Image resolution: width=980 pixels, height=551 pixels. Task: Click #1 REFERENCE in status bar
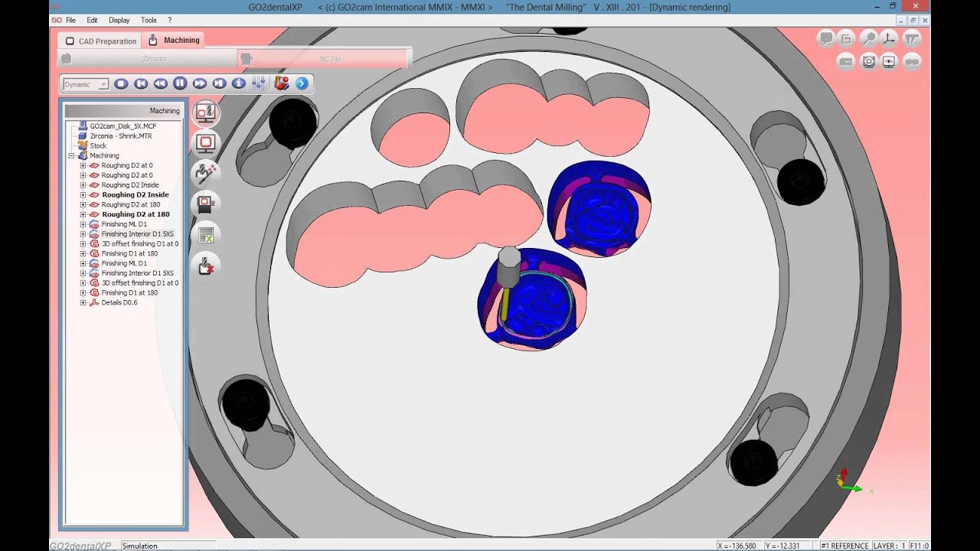[x=844, y=546]
